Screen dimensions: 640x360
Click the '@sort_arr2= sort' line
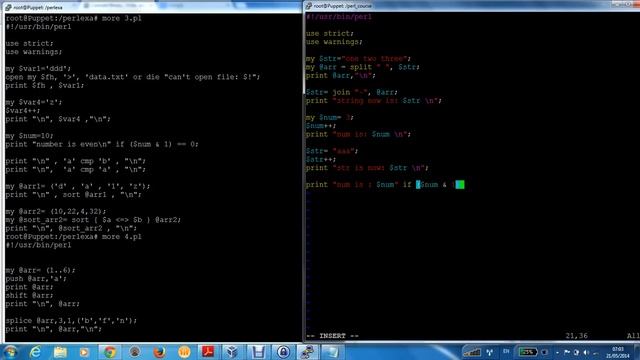click(93, 220)
